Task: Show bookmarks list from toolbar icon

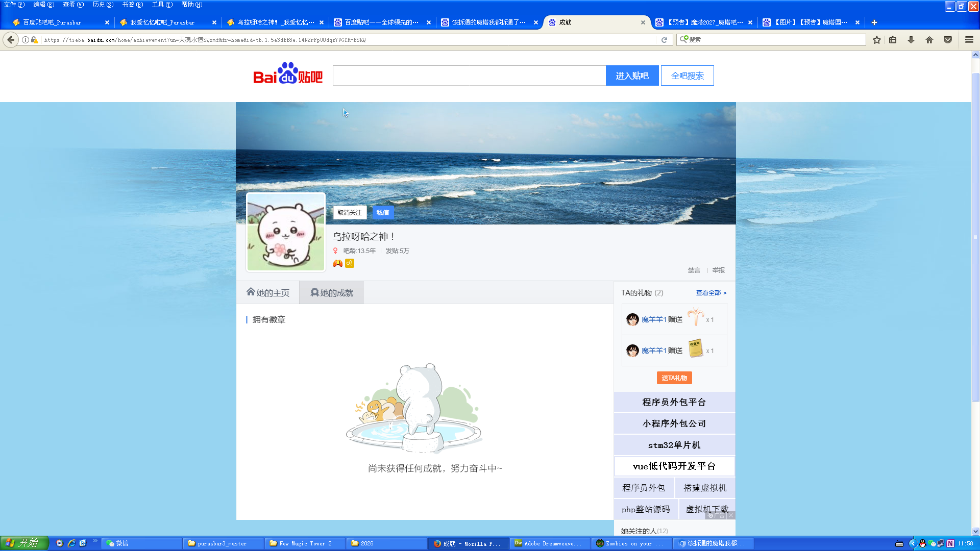Action: (893, 40)
